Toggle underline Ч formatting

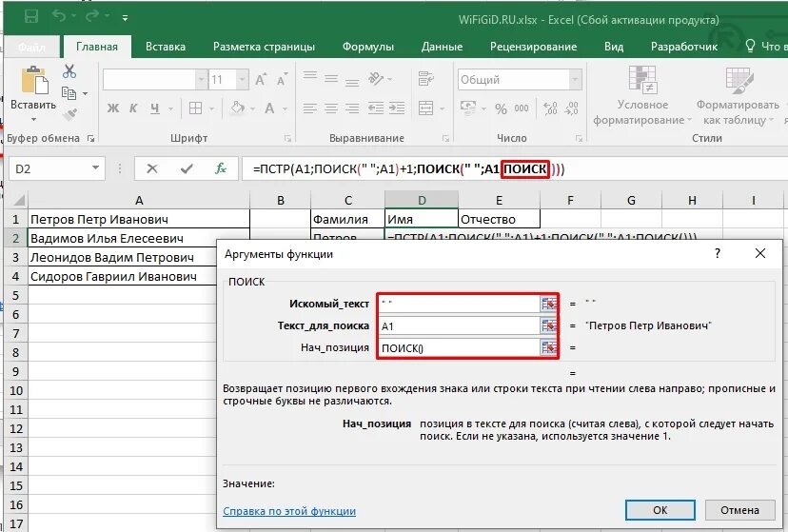click(155, 108)
